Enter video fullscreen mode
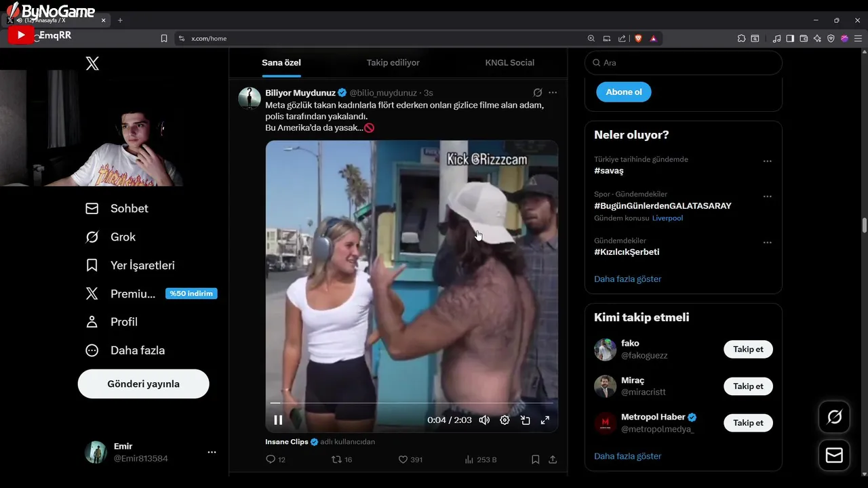This screenshot has width=868, height=488. (545, 420)
